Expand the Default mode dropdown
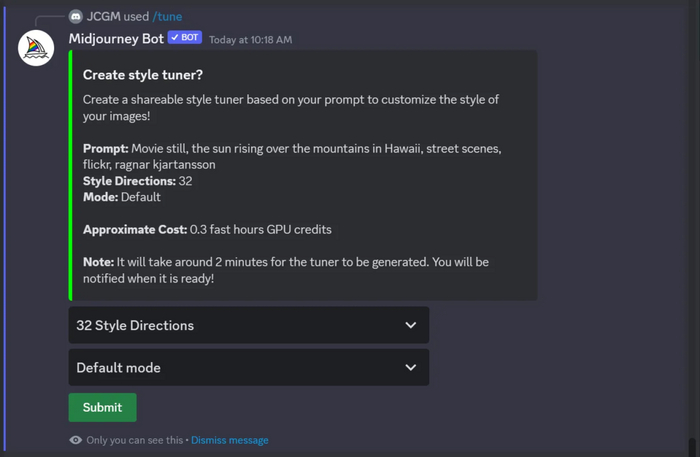The height and width of the screenshot is (457, 700). coord(248,367)
